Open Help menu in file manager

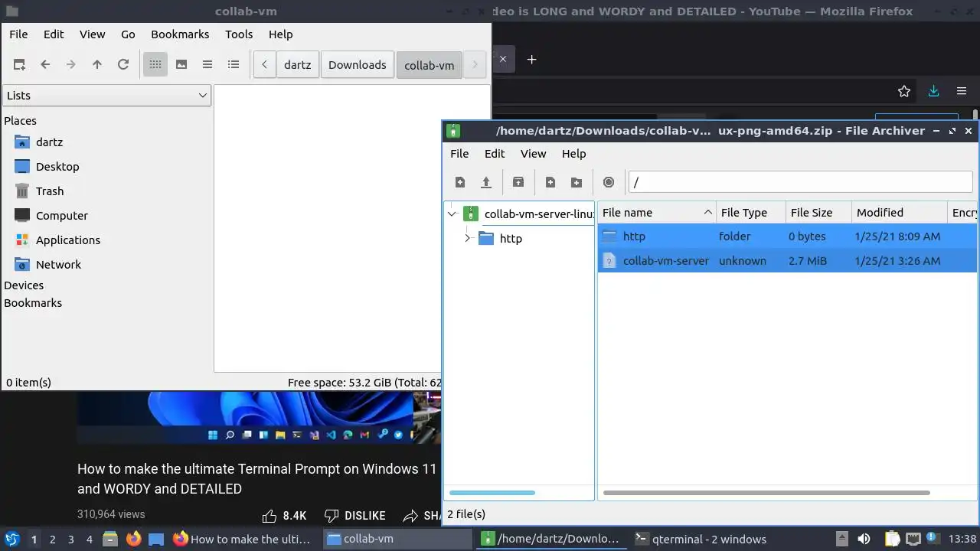tap(280, 34)
